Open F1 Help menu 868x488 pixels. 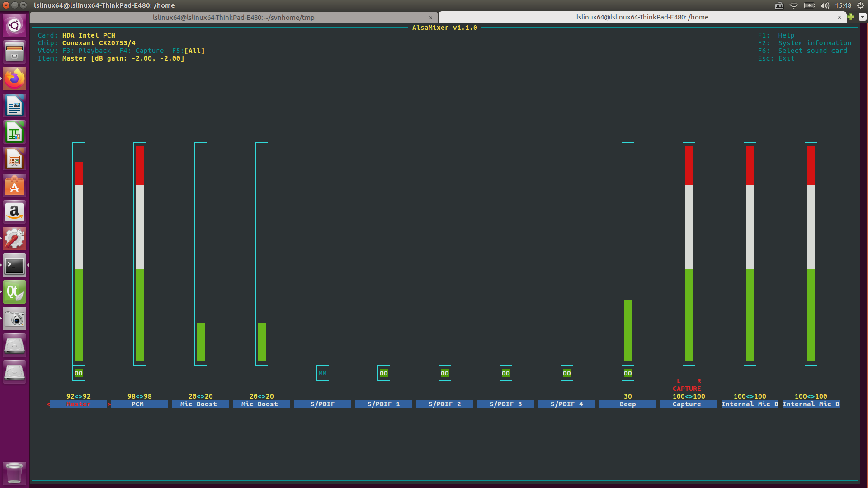point(784,35)
